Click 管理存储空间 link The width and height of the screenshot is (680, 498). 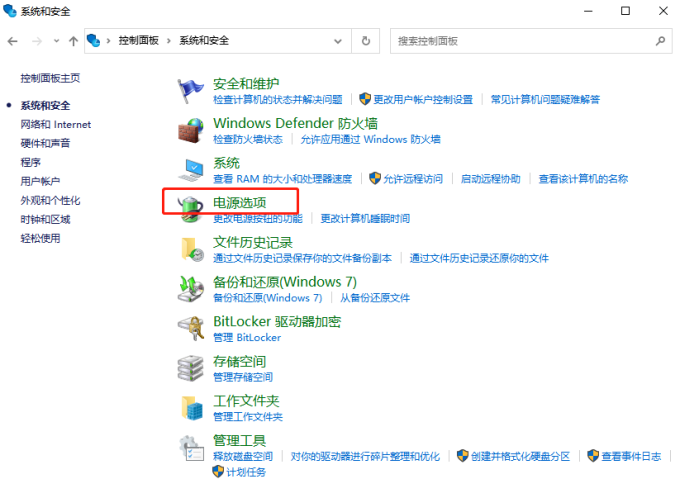click(x=243, y=377)
